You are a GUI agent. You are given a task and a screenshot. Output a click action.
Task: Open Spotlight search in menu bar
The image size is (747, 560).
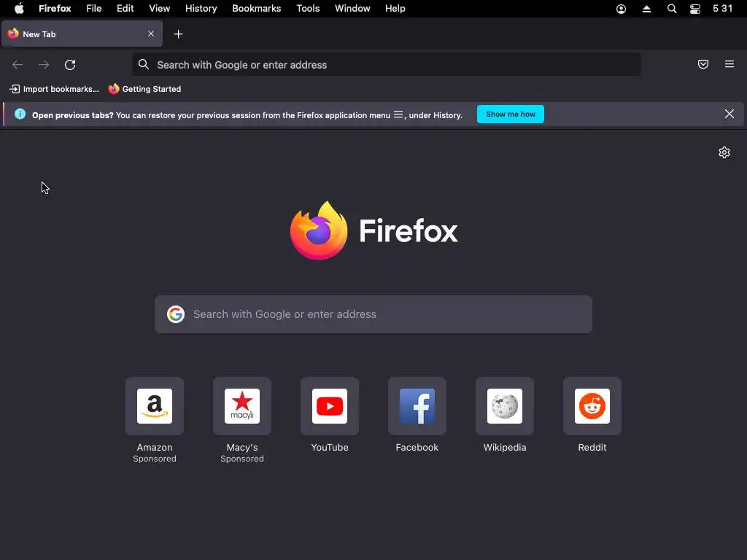tap(672, 9)
